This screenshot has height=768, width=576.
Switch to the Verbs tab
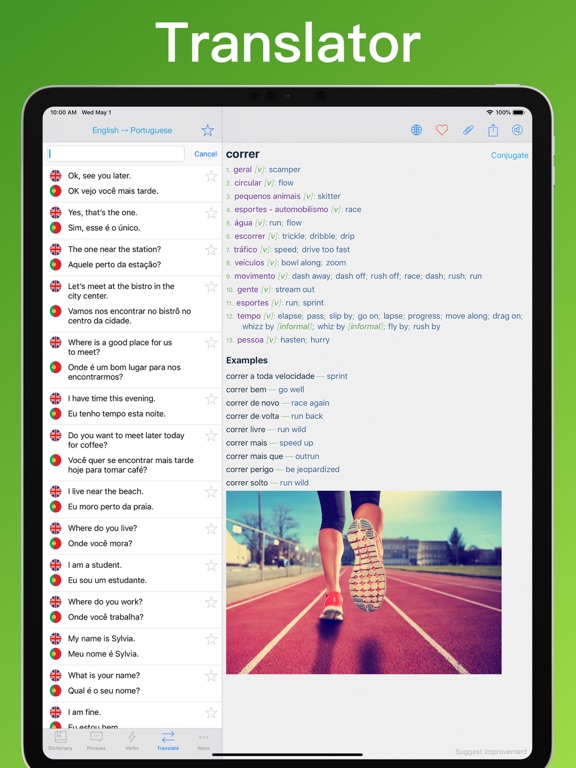(x=132, y=740)
